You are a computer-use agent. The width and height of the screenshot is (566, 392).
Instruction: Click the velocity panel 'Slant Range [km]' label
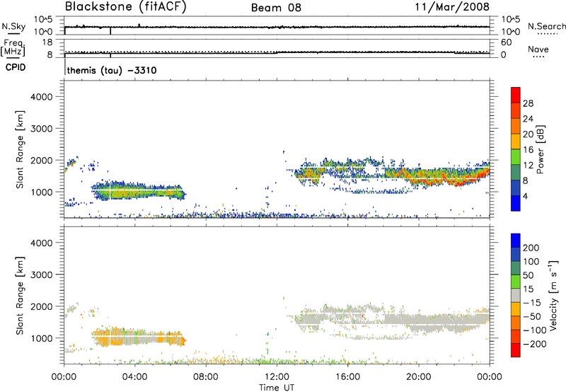[20, 295]
